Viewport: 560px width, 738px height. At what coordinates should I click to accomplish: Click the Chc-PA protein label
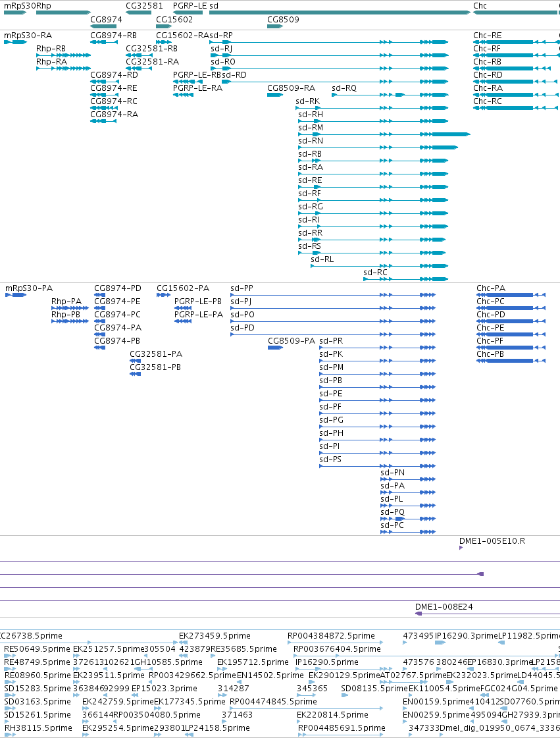(x=491, y=288)
